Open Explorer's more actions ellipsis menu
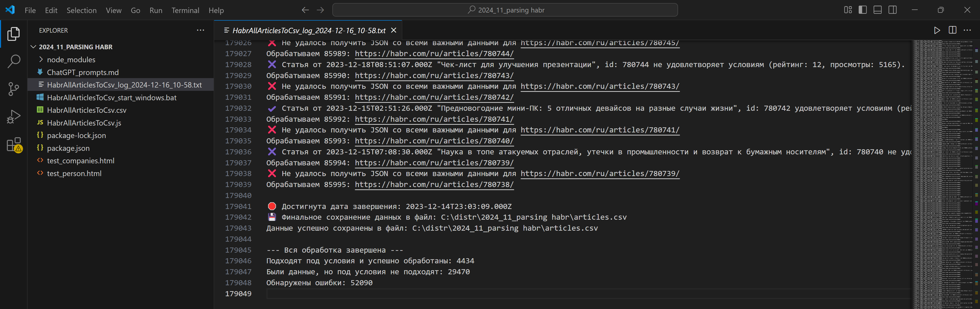 click(200, 30)
